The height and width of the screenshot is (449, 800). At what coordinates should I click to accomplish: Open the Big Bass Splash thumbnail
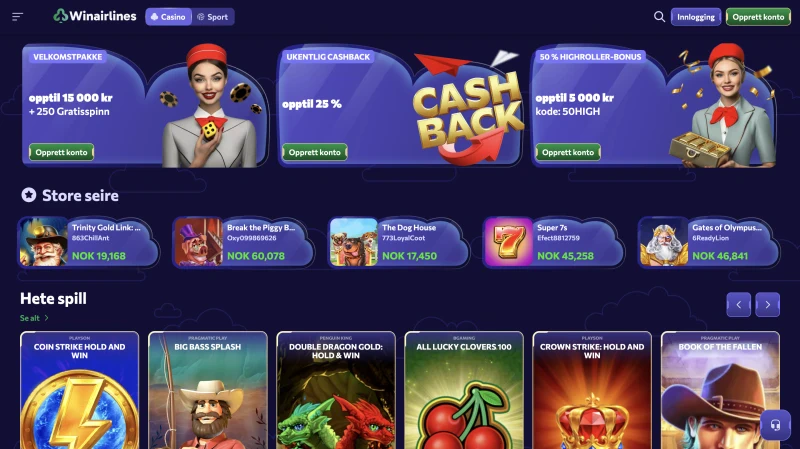tap(208, 390)
